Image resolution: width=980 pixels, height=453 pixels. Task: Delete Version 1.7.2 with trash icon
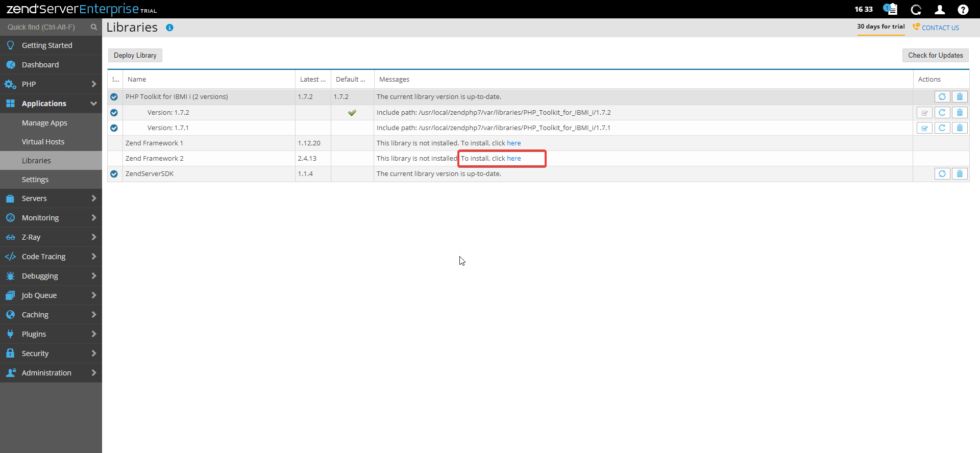tap(960, 113)
